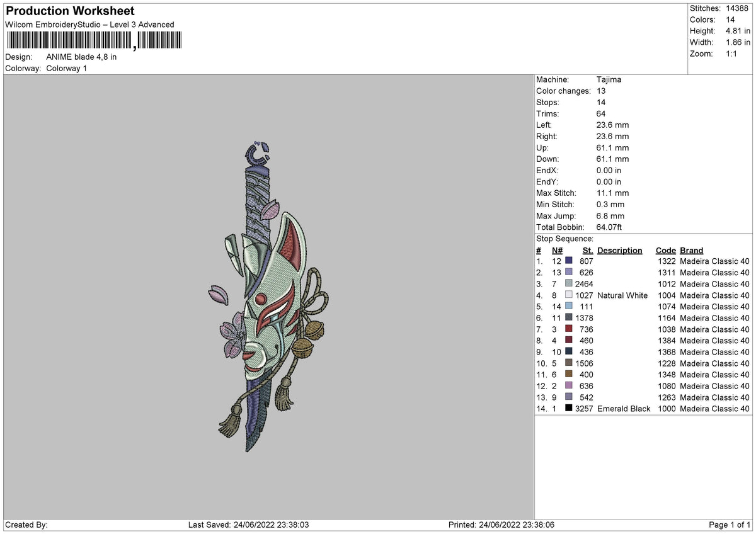Click the Machine value Tajima
The width and height of the screenshot is (756, 534).
[x=609, y=79]
